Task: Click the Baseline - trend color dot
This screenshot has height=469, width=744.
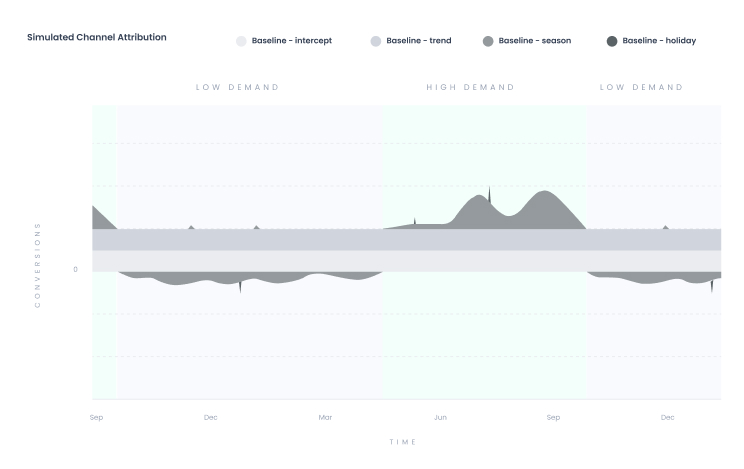Action: pyautogui.click(x=376, y=41)
